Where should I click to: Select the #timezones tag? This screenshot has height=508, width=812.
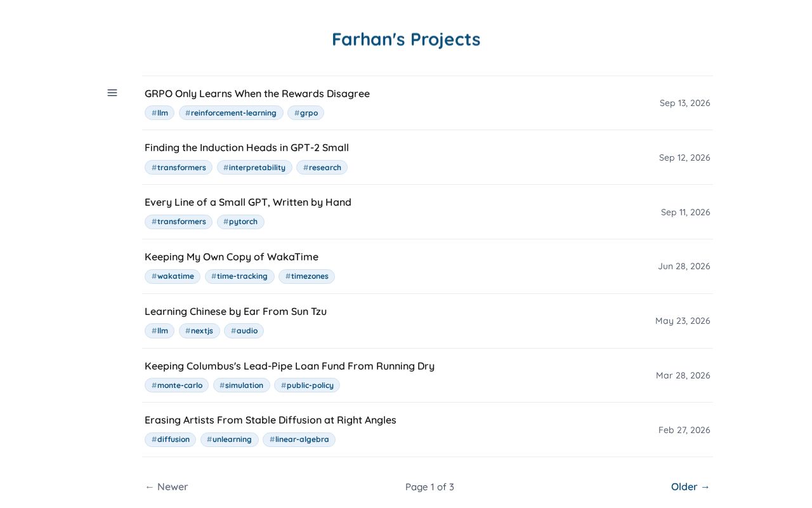pos(306,276)
